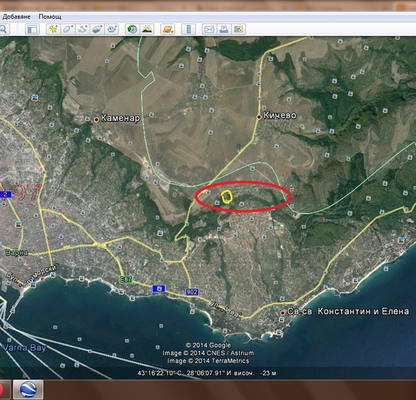The image size is (416, 400).
Task: Click the Add Image Overlay icon
Action: [x=97, y=29]
